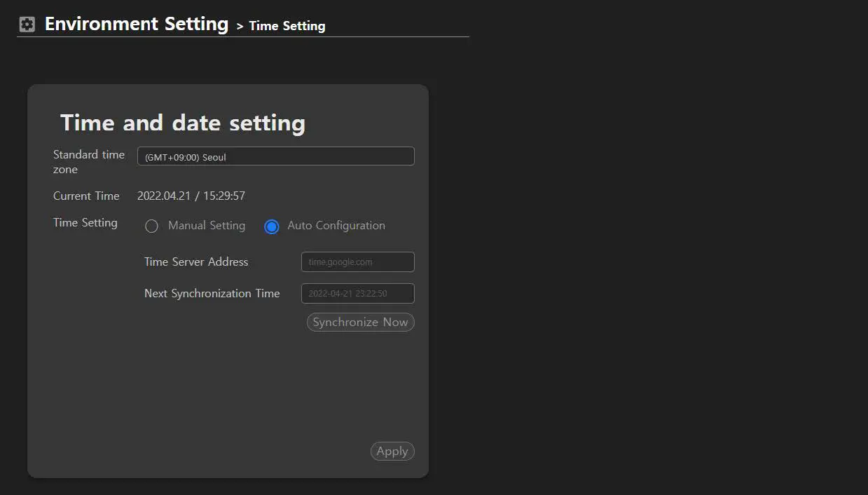Click the Time Server Address label
The height and width of the screenshot is (495, 868).
coord(196,262)
